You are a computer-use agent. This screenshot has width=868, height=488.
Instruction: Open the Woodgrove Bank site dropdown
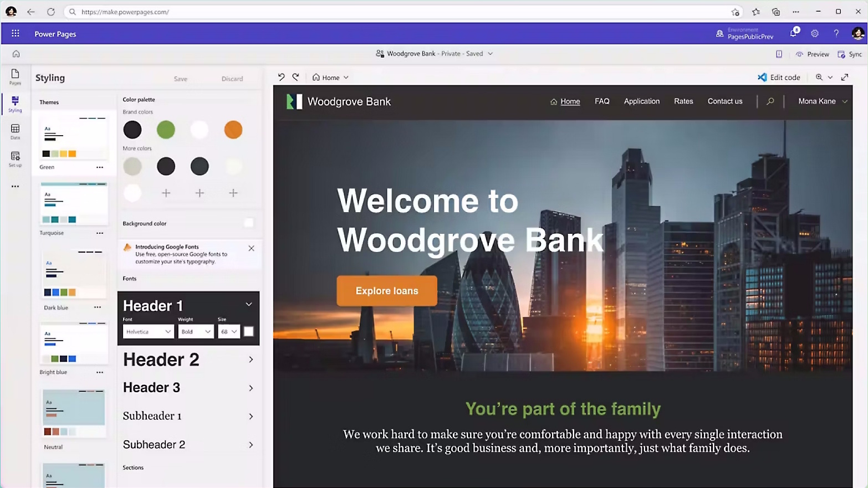[x=490, y=54]
